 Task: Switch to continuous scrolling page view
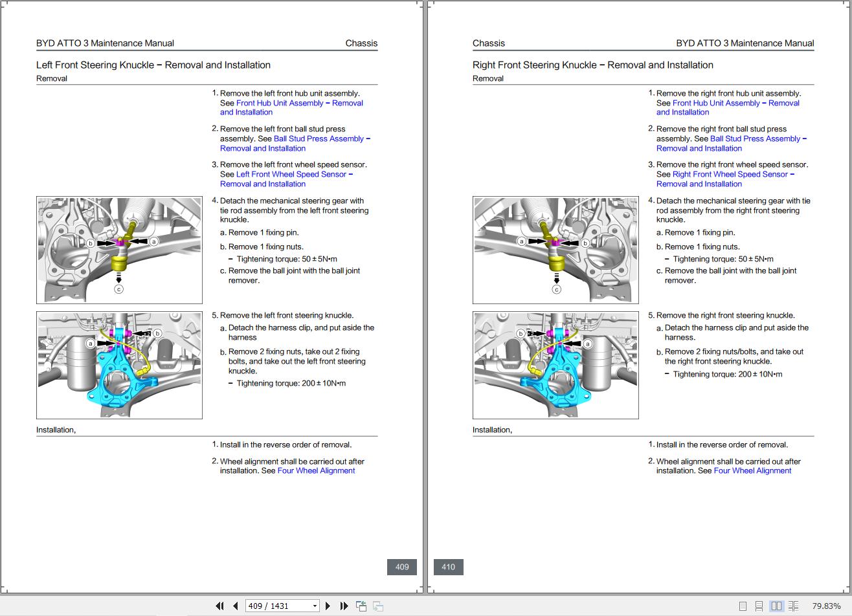pyautogui.click(x=759, y=606)
